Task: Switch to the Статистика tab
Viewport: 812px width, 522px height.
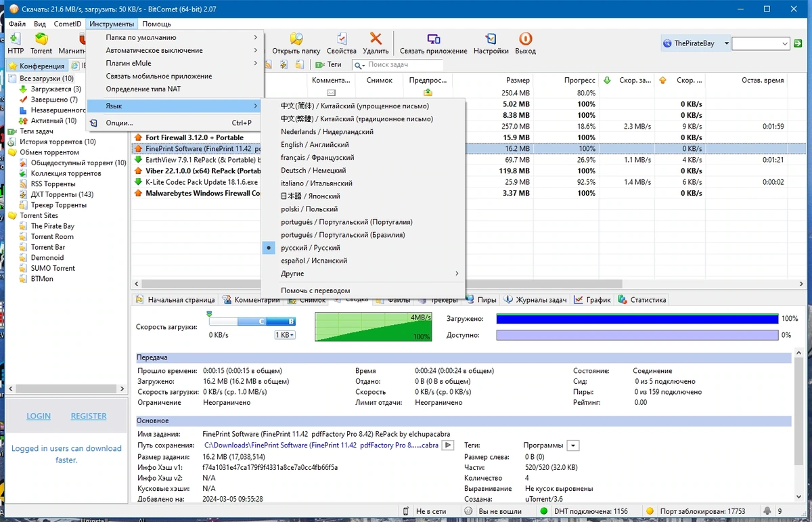Action: tap(641, 299)
